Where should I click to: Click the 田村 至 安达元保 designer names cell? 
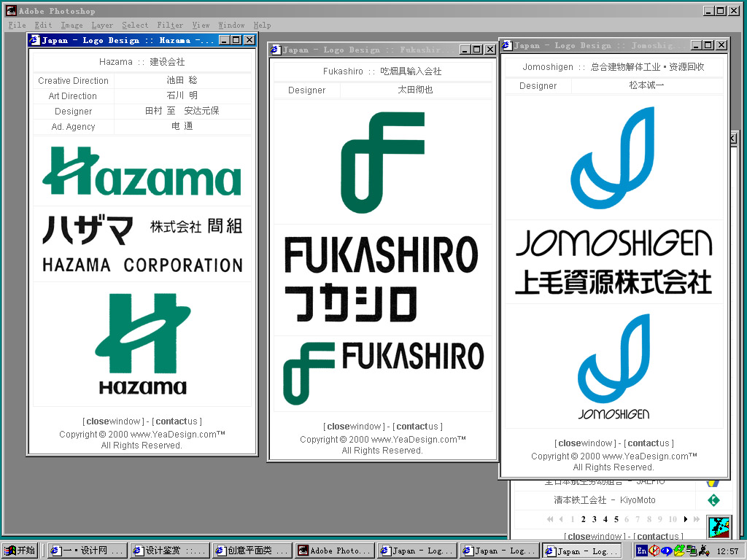pyautogui.click(x=182, y=112)
